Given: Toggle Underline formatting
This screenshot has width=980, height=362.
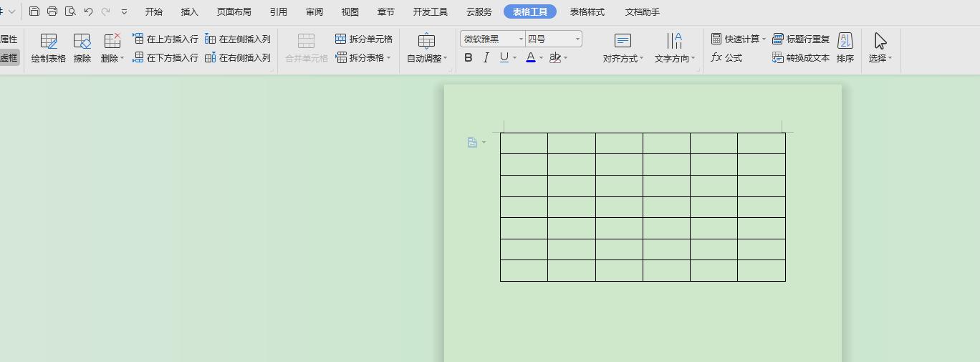Looking at the screenshot, I should (x=504, y=57).
